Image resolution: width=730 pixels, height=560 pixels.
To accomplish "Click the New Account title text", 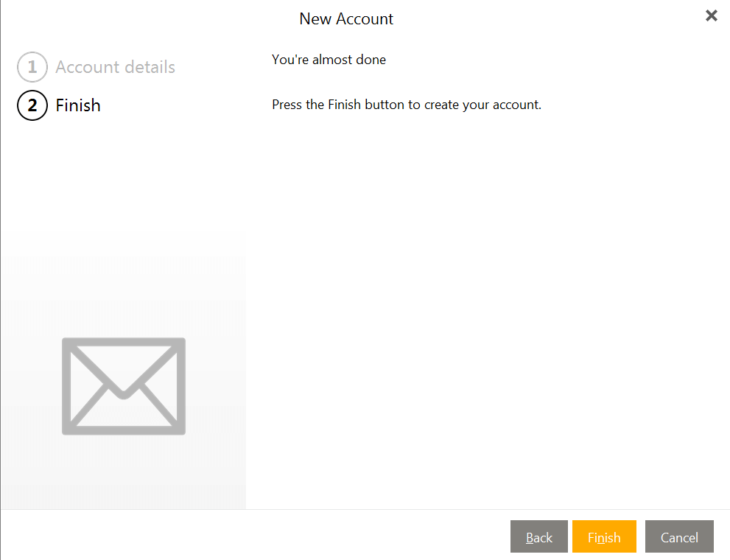I will [x=346, y=18].
